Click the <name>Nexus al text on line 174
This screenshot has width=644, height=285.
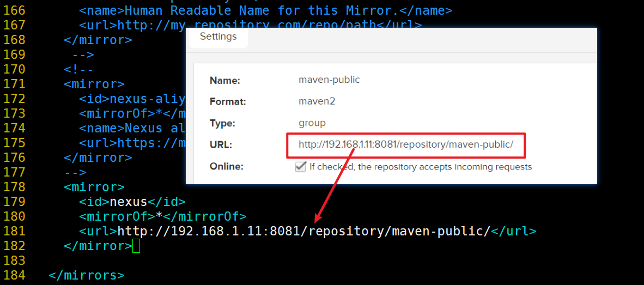(x=132, y=128)
